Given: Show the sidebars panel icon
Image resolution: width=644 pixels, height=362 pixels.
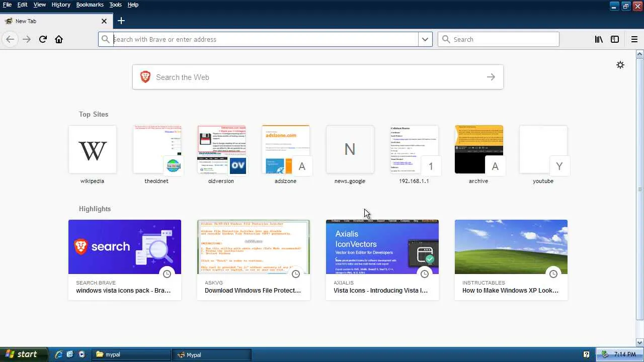Looking at the screenshot, I should [615, 39].
